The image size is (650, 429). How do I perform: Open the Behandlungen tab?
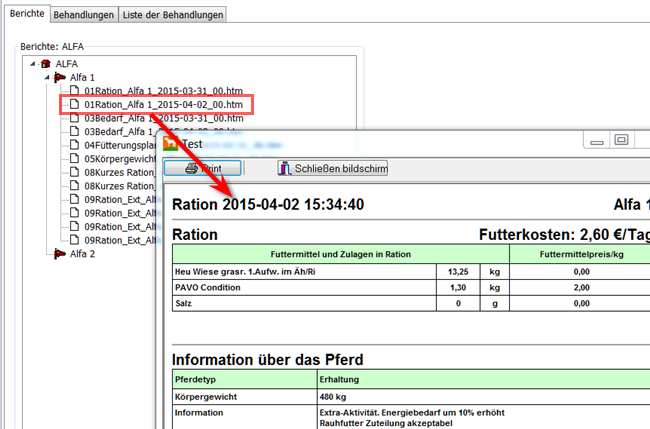[x=84, y=15]
